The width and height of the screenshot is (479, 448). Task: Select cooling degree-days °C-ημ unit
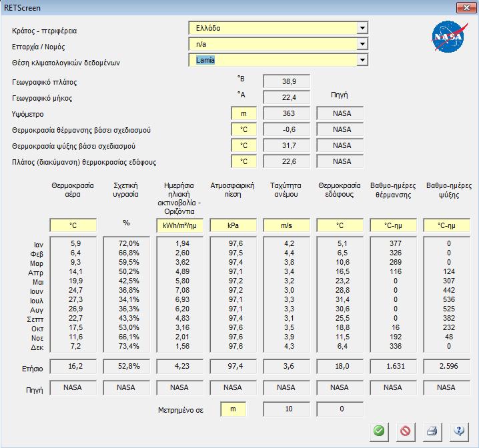(x=446, y=225)
